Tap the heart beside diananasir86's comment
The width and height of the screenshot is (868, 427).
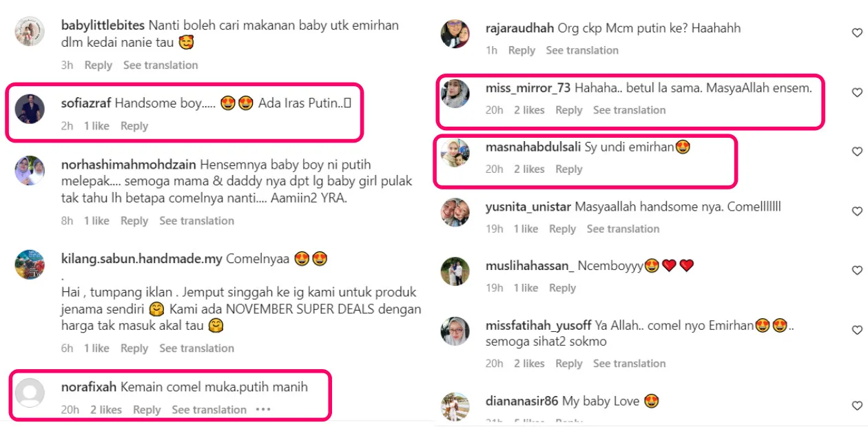pos(857,406)
